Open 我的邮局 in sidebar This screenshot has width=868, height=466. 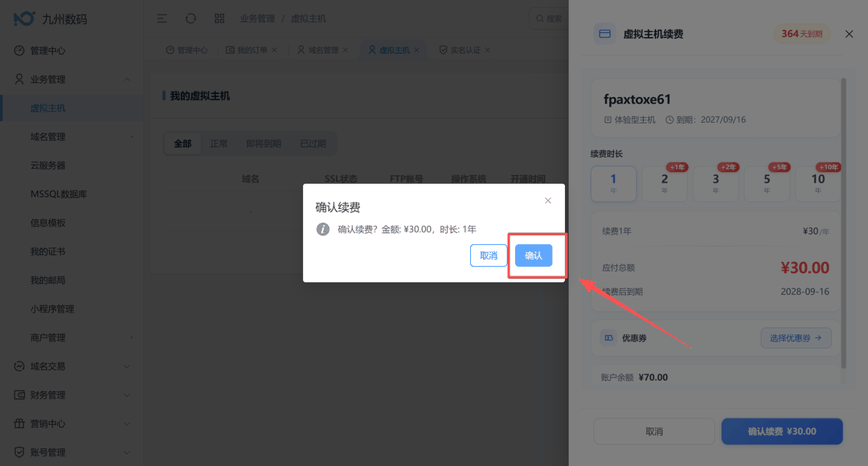tap(72, 280)
